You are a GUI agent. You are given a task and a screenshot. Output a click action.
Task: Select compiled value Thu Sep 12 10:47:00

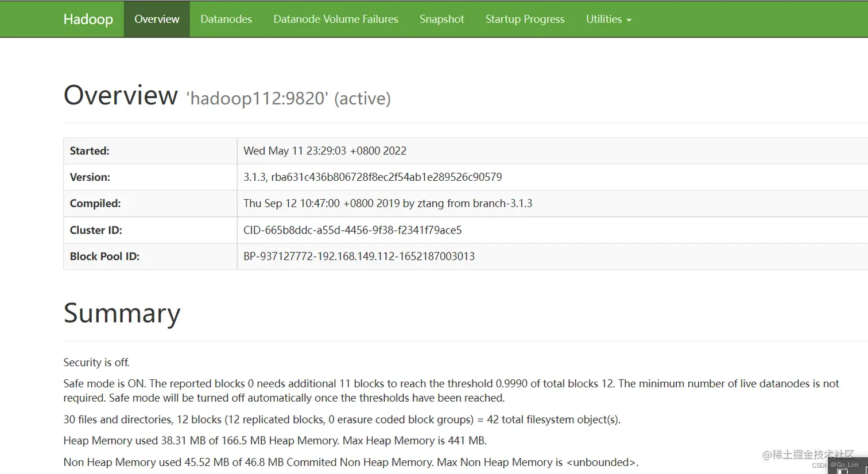point(387,204)
